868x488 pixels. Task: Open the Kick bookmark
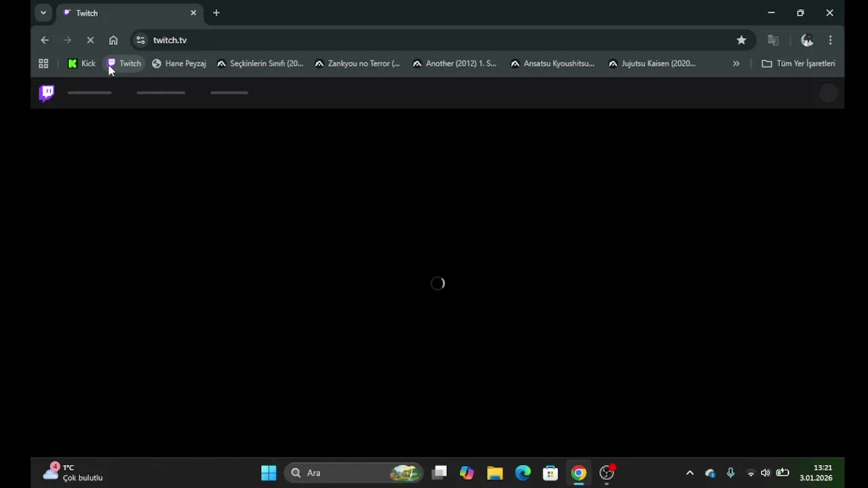(82, 64)
